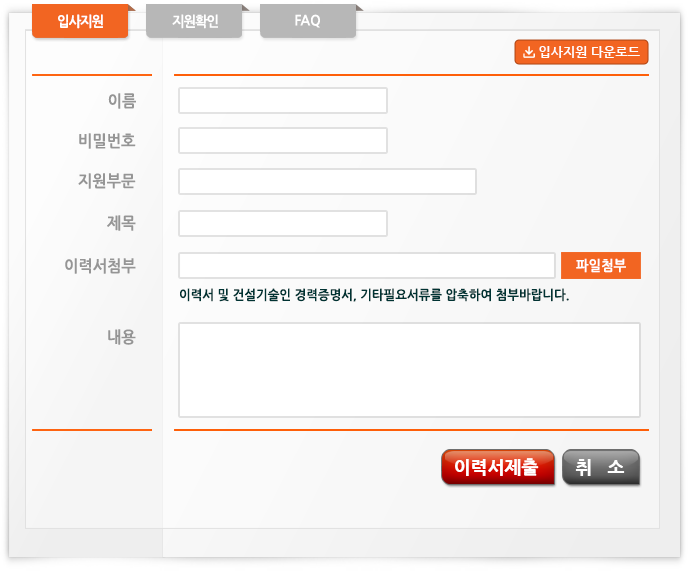Screen dimensions: 689x571
Task: Open the 지원확인 tab
Action: [194, 21]
